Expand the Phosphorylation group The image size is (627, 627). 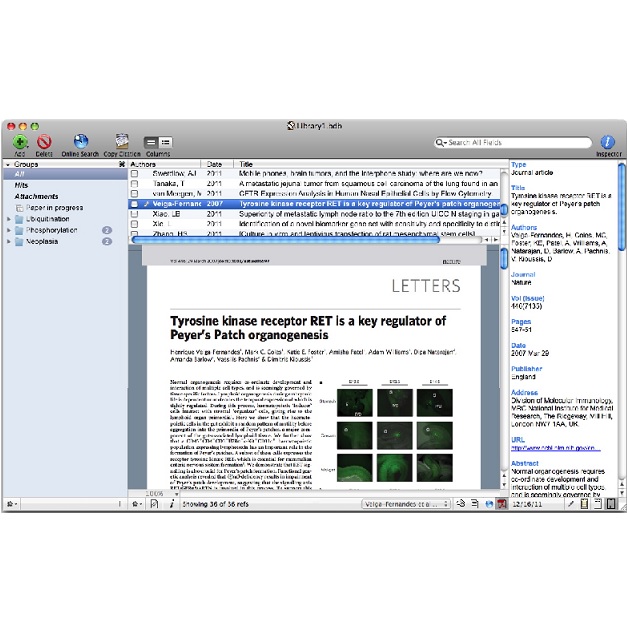[x=9, y=230]
